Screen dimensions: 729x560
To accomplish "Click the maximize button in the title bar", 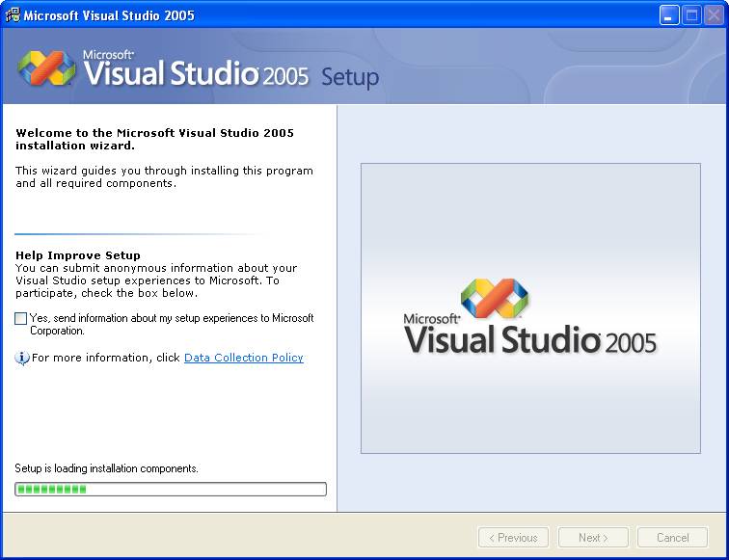I will [691, 15].
